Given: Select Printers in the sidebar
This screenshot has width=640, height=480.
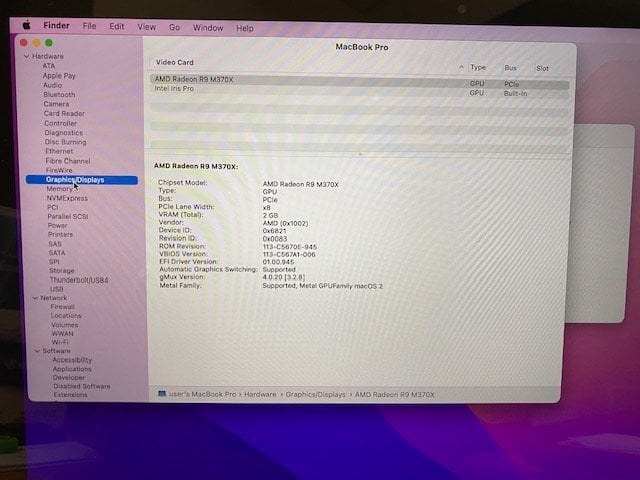Looking at the screenshot, I should tap(60, 234).
